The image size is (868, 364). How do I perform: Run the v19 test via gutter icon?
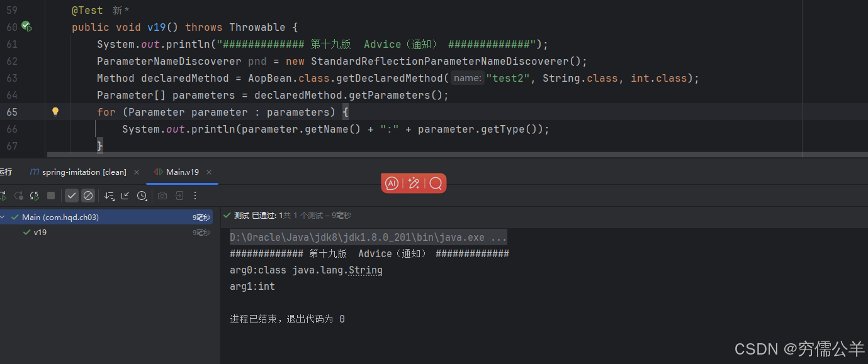[26, 26]
